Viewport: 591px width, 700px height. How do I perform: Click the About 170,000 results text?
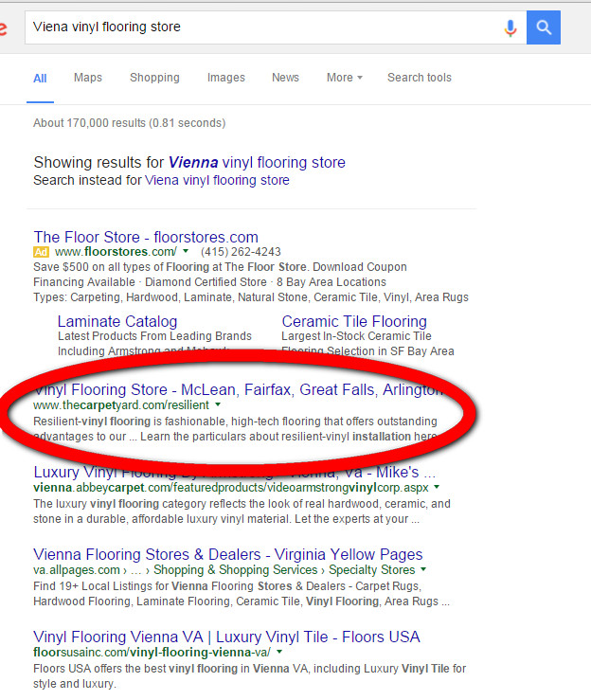click(129, 123)
